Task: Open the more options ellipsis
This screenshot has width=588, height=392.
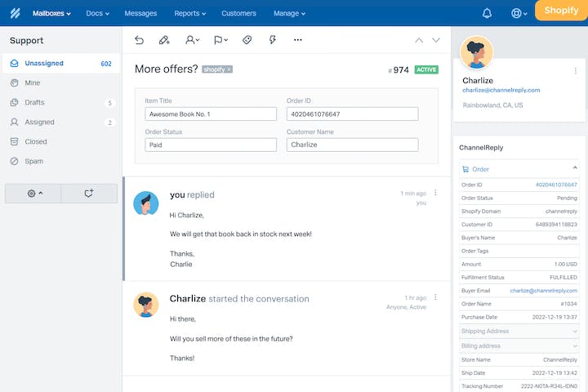Action: click(x=298, y=40)
